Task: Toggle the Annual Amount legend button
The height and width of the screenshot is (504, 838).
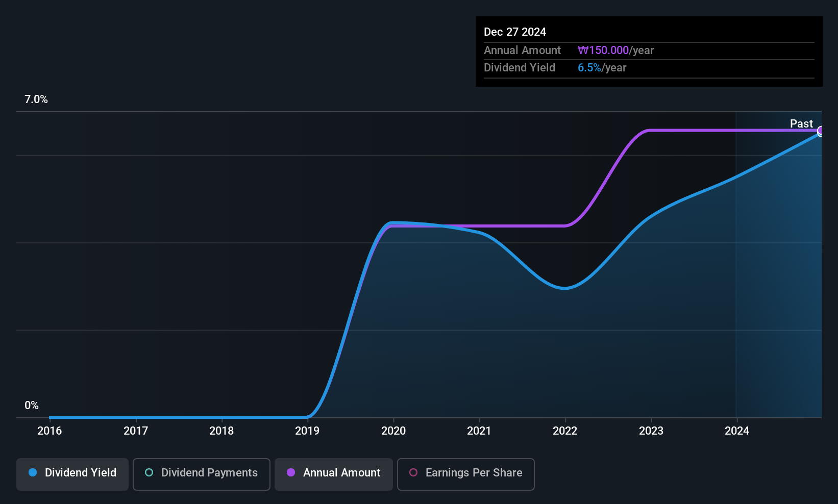Action: [x=334, y=474]
